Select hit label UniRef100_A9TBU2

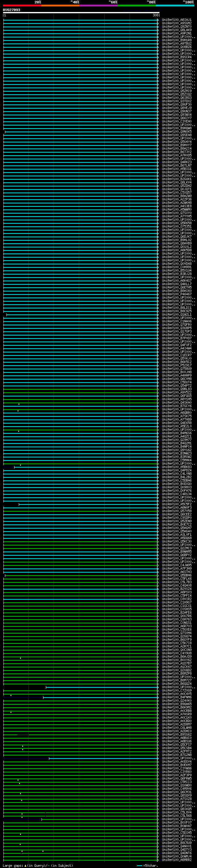tap(177, 43)
